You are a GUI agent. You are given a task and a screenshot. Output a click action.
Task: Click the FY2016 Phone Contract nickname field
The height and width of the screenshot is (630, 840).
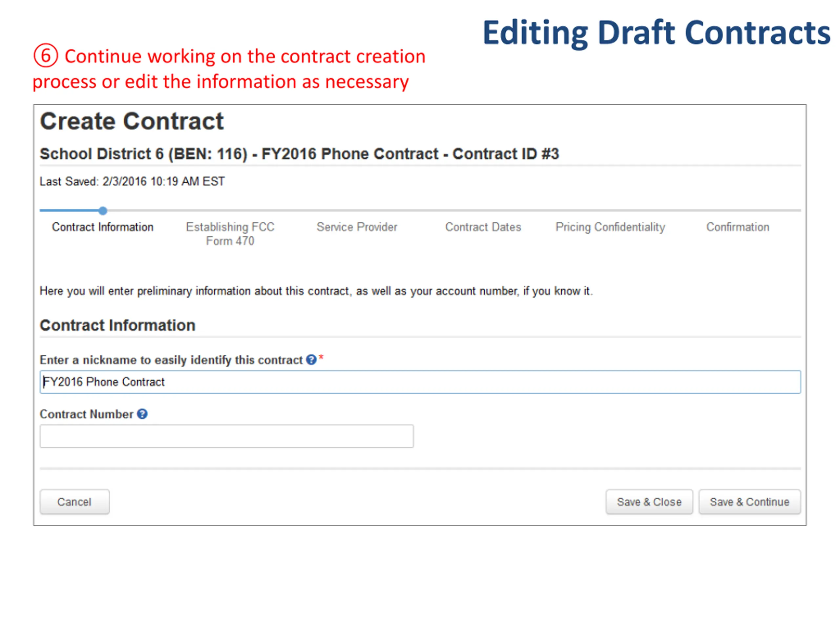[420, 382]
